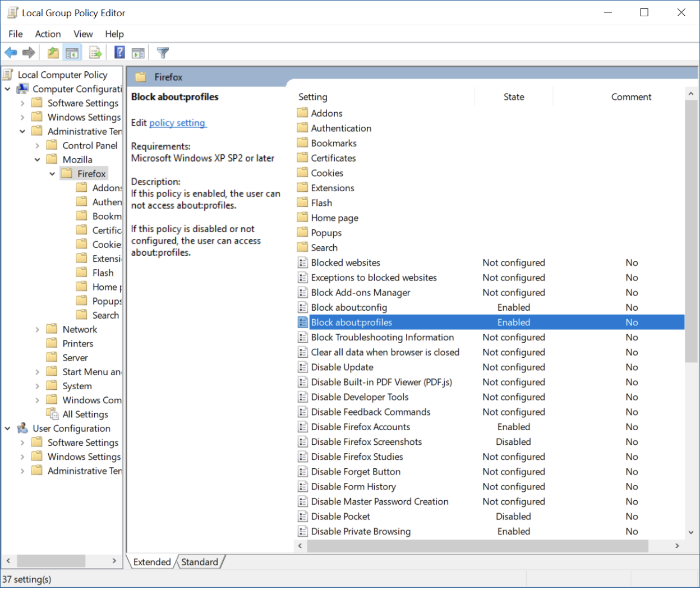Go up one level using the toolbar folder icon
The height and width of the screenshot is (590, 700).
[x=53, y=53]
